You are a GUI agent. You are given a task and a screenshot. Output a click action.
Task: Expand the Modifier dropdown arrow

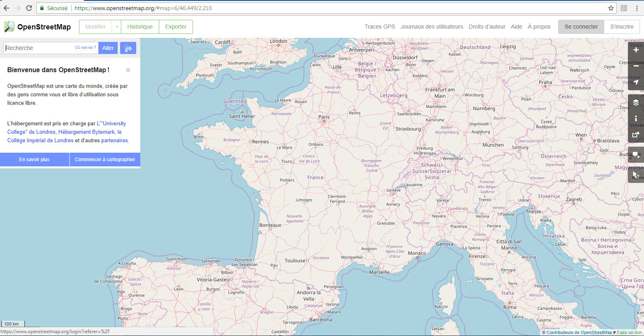pyautogui.click(x=116, y=27)
